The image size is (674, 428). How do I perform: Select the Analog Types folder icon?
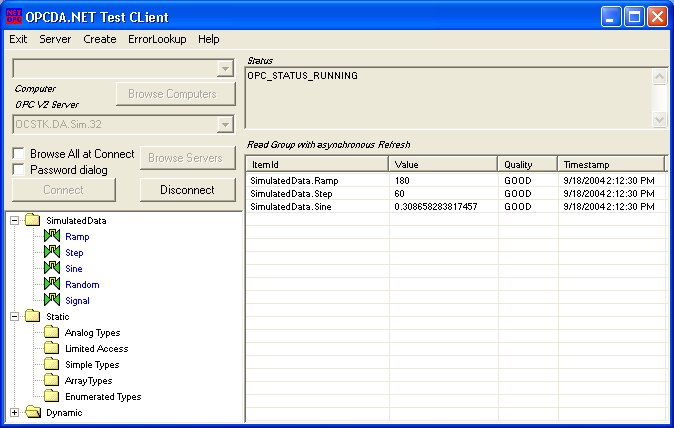[52, 333]
